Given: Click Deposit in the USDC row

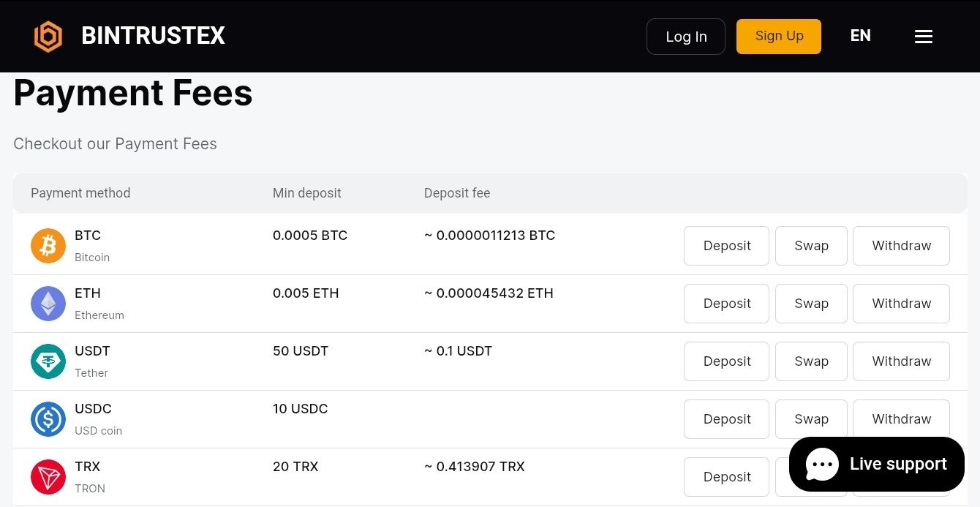Looking at the screenshot, I should pyautogui.click(x=726, y=419).
